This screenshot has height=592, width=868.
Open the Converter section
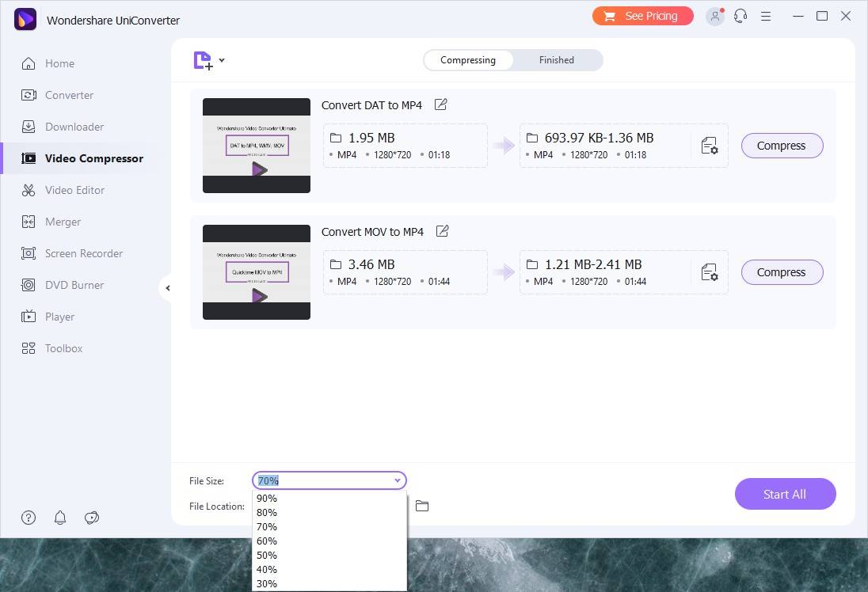(57, 95)
